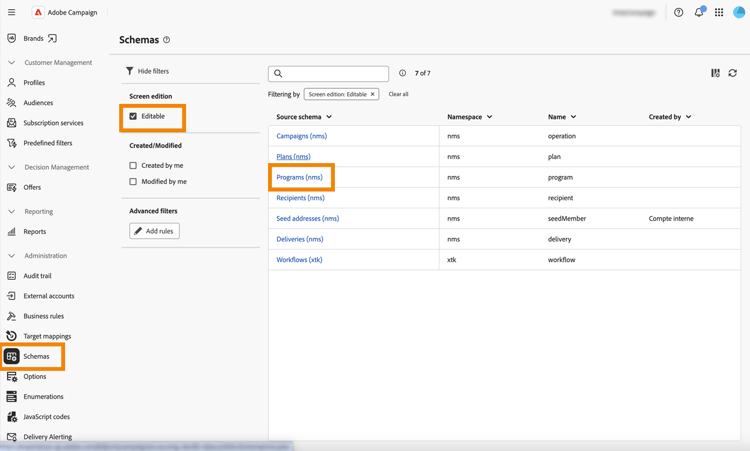The image size is (750, 451).
Task: Sort by Source schema column chevron
Action: pyautogui.click(x=329, y=117)
